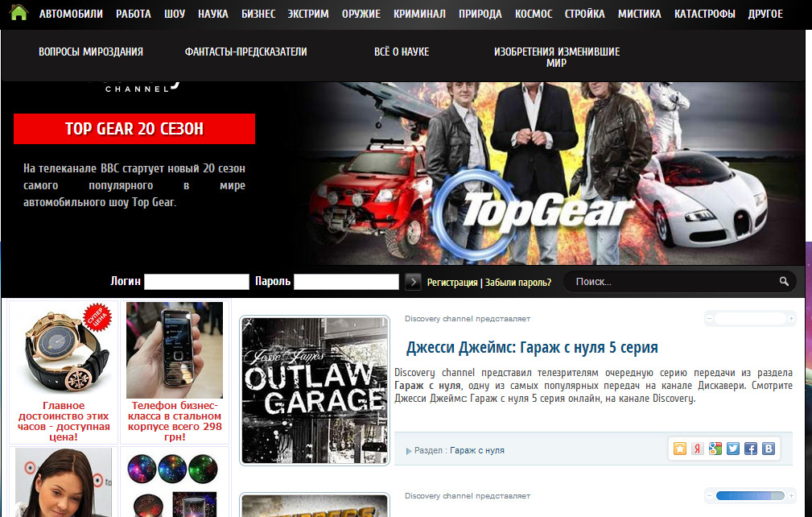Image resolution: width=812 pixels, height=517 pixels.
Task: Add to favorites with the star icon
Action: tap(680, 449)
